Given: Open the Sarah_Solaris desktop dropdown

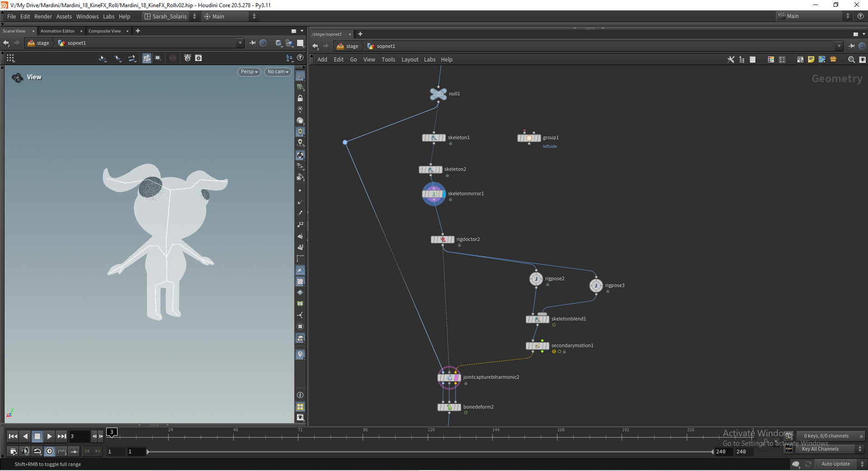Looking at the screenshot, I should 170,16.
